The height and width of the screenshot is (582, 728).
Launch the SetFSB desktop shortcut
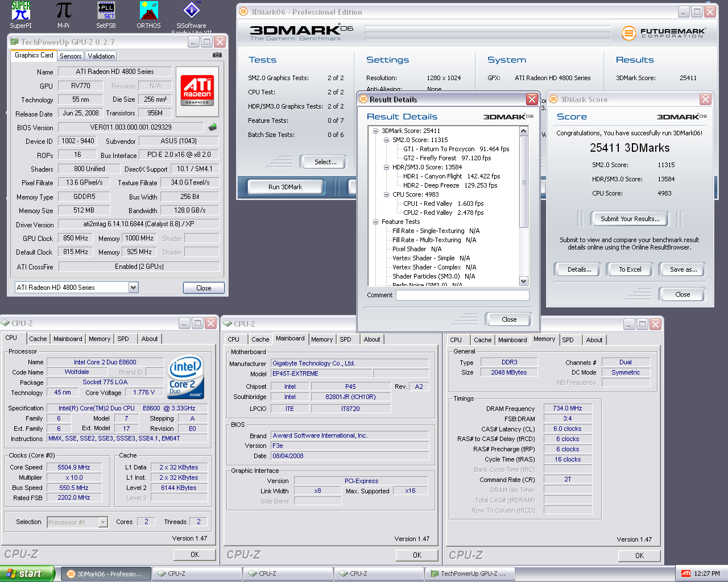tap(106, 14)
